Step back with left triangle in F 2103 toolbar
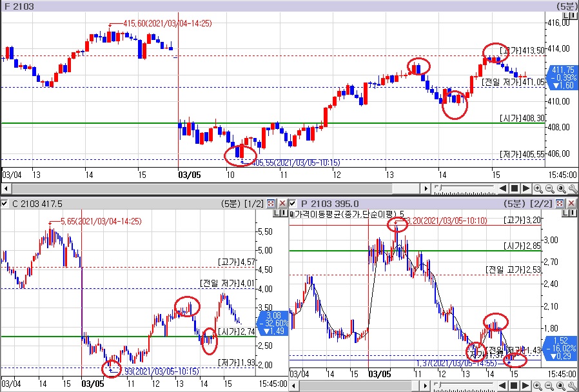The height and width of the screenshot is (392, 579). coord(502,189)
